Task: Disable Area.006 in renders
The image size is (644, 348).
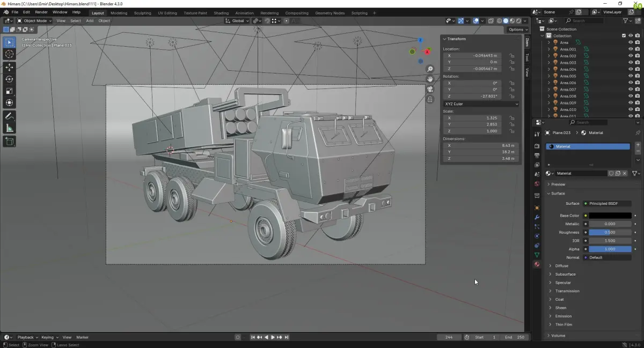Action: pyautogui.click(x=637, y=83)
